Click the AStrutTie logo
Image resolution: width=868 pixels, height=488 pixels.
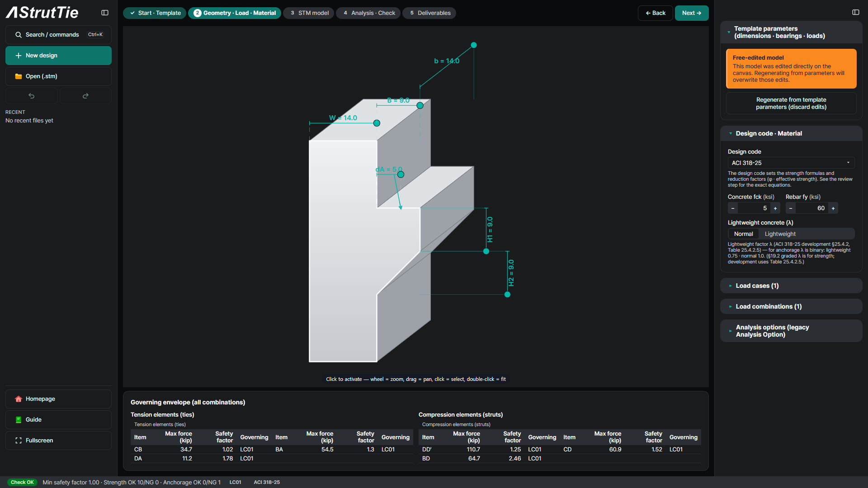42,13
